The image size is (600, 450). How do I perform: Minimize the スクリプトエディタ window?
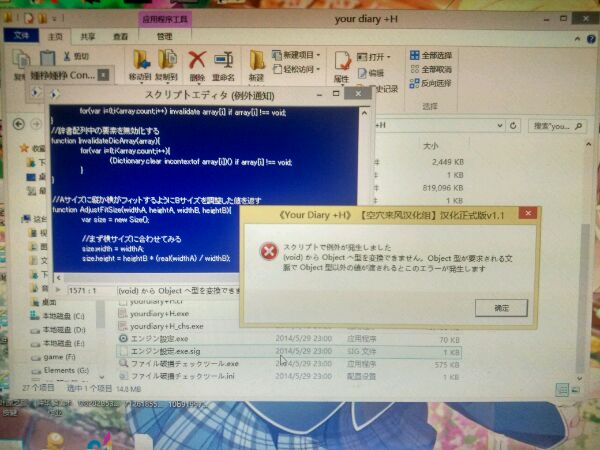coord(319,94)
